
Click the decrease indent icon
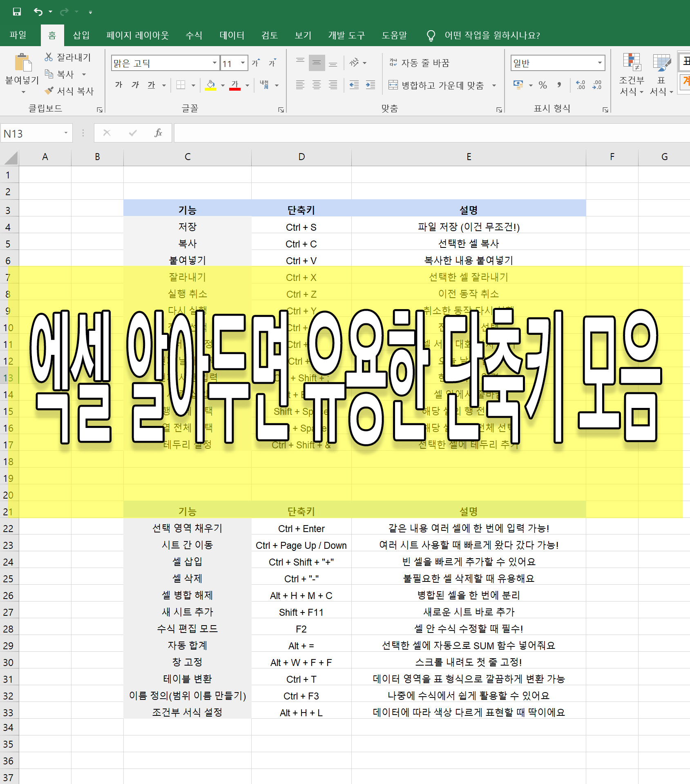[x=354, y=85]
